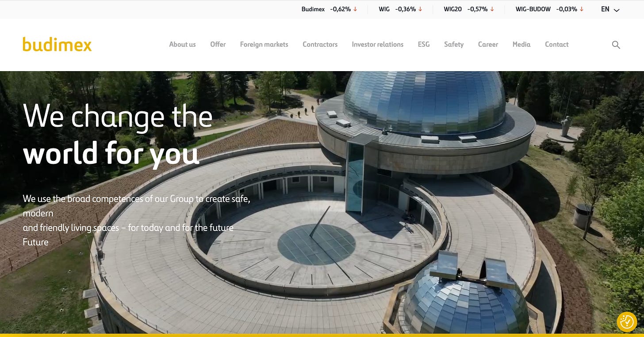This screenshot has height=337, width=644.
Task: Open the Career page
Action: point(488,44)
